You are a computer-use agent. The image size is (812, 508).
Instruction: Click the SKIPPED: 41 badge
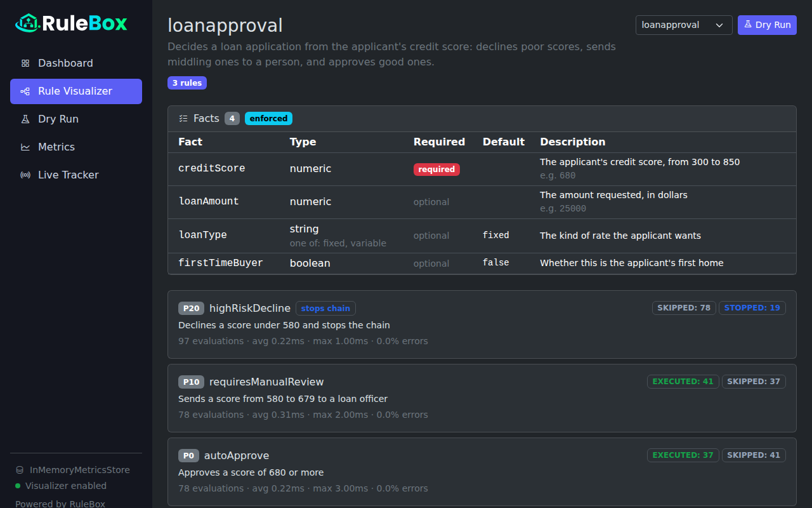[x=754, y=455]
